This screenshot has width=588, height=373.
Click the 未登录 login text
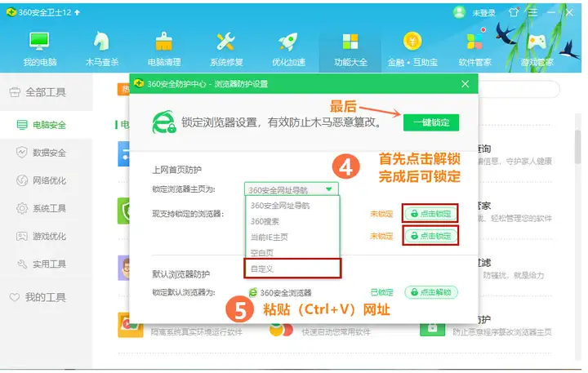click(483, 13)
